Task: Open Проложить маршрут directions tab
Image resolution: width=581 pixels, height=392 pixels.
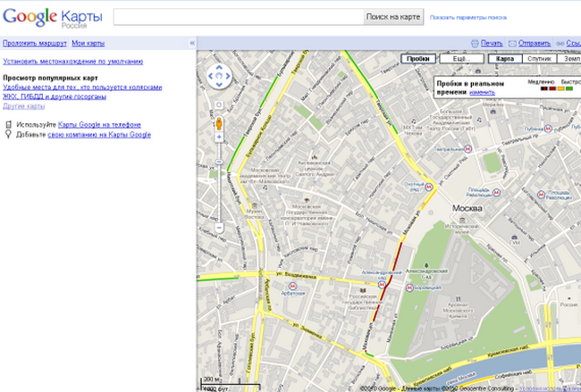Action: (x=35, y=43)
